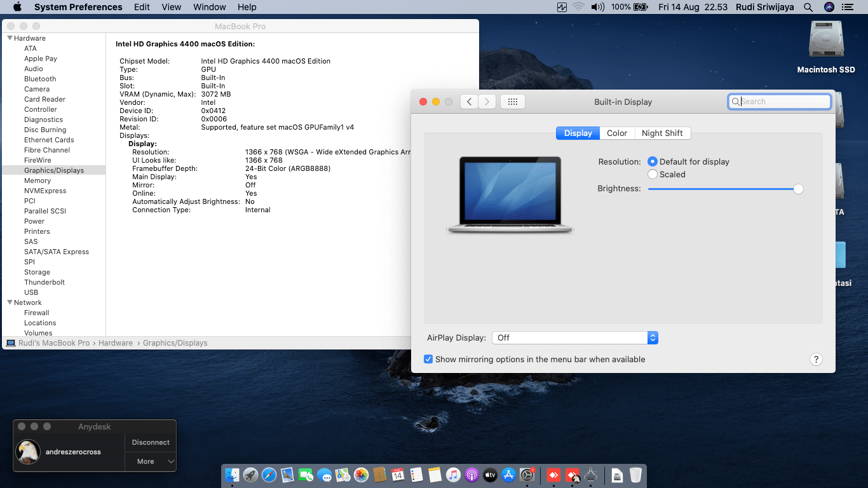Click the System Preferences gear in the Dock
The width and height of the screenshot is (868, 488).
point(527,475)
